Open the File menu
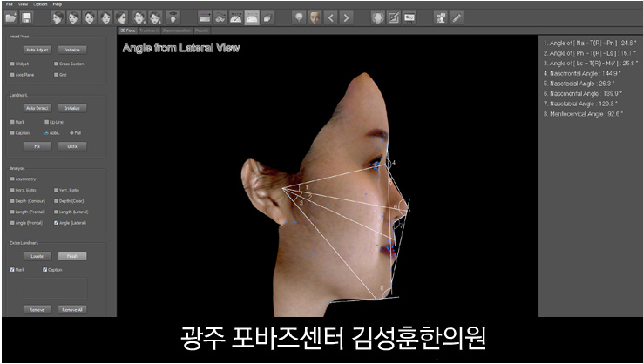The width and height of the screenshot is (643, 364). [9, 4]
